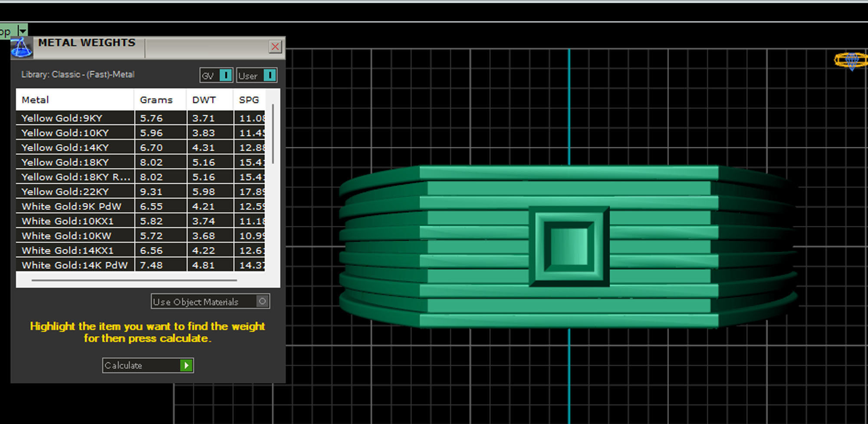The height and width of the screenshot is (424, 868).
Task: Click the 5.98 DWT value
Action: click(204, 192)
